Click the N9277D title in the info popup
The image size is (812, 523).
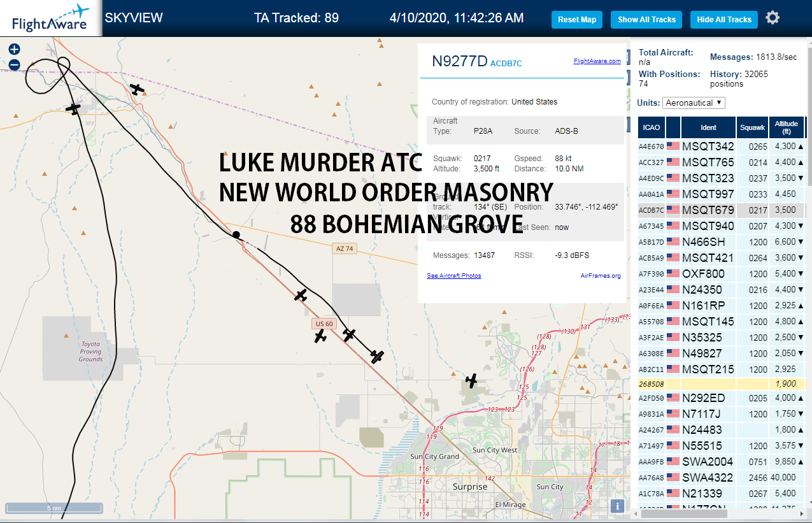pyautogui.click(x=459, y=61)
